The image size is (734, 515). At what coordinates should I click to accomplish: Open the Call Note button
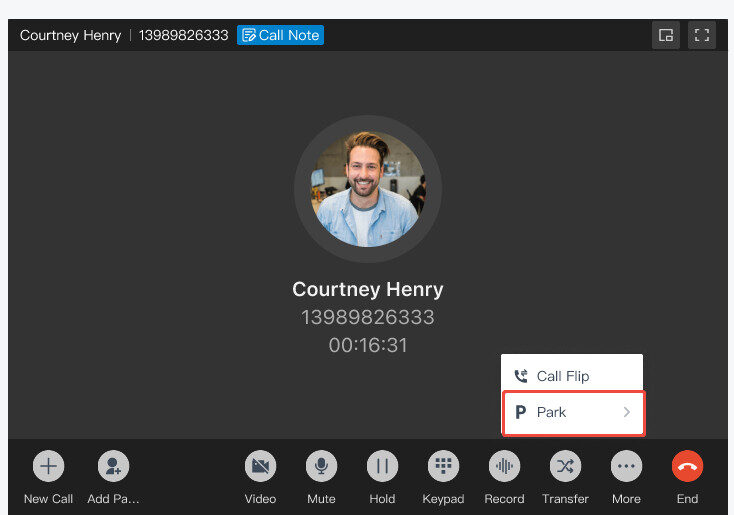pyautogui.click(x=280, y=35)
